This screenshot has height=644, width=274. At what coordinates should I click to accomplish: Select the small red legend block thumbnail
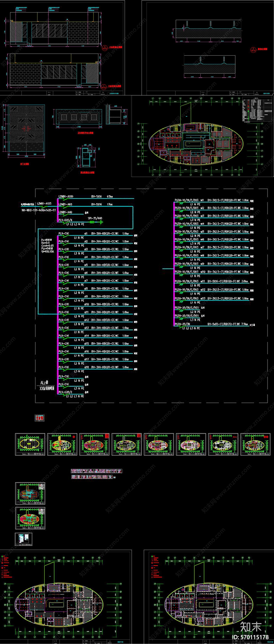click(39, 418)
